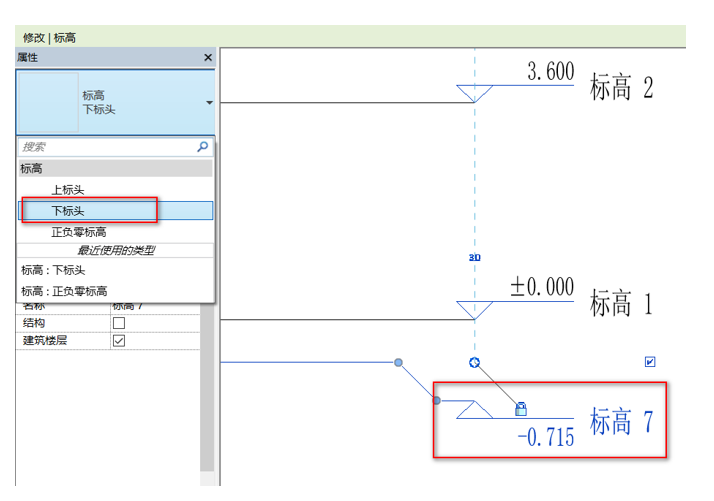
Task: Click the magnifier search icon
Action: point(203,146)
